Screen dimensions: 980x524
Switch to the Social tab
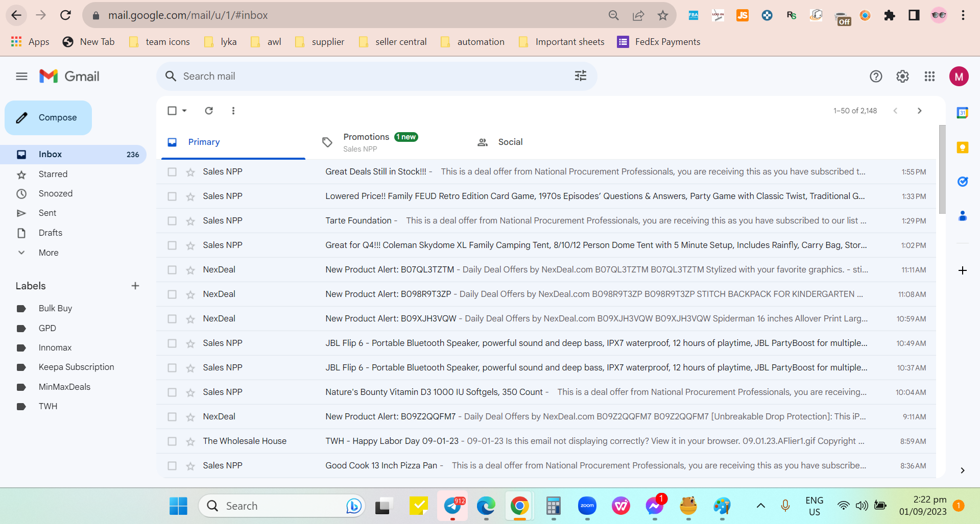coord(510,142)
